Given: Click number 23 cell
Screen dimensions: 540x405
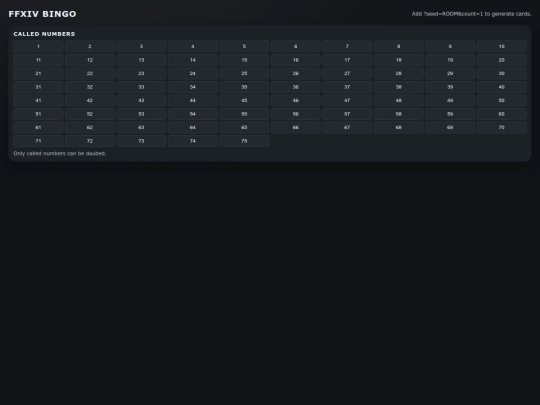Looking at the screenshot, I should [x=141, y=73].
